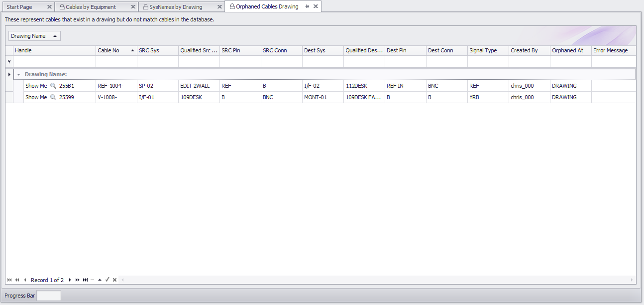
Task: Sort by the Cable No column header
Action: 116,50
